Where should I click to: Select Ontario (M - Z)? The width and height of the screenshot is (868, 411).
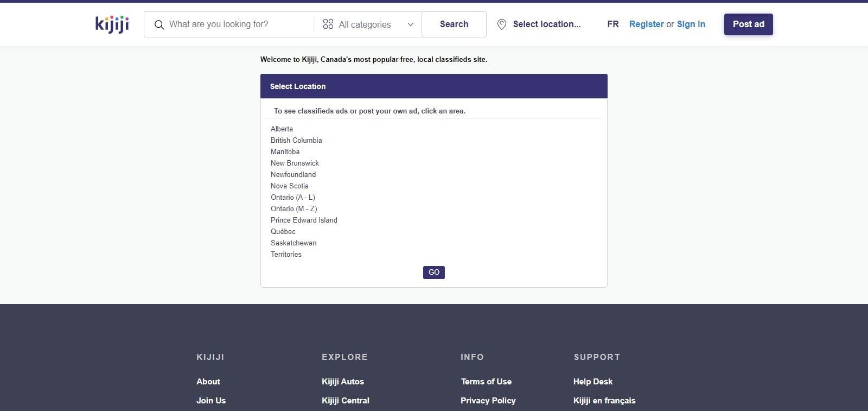294,208
